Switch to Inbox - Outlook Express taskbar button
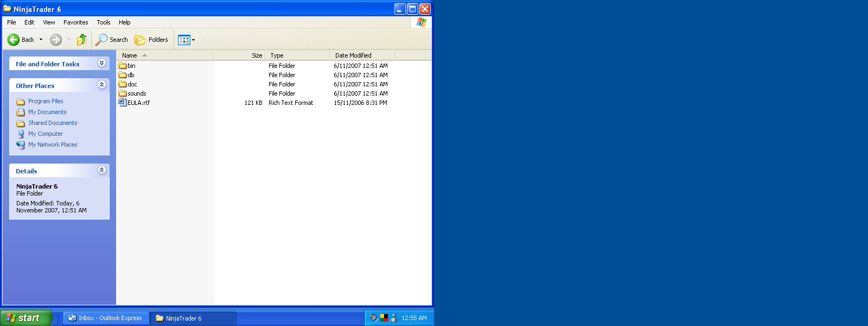This screenshot has width=868, height=326. coord(106,318)
